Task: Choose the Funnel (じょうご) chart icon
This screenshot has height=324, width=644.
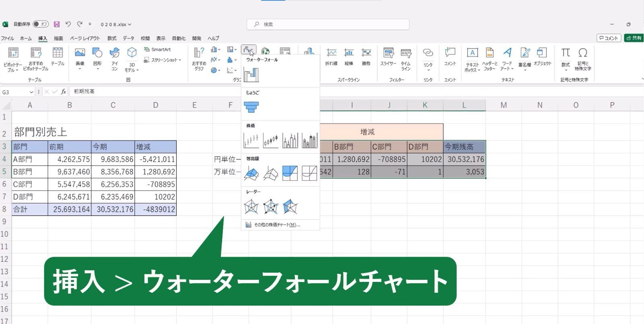Action: (x=251, y=107)
